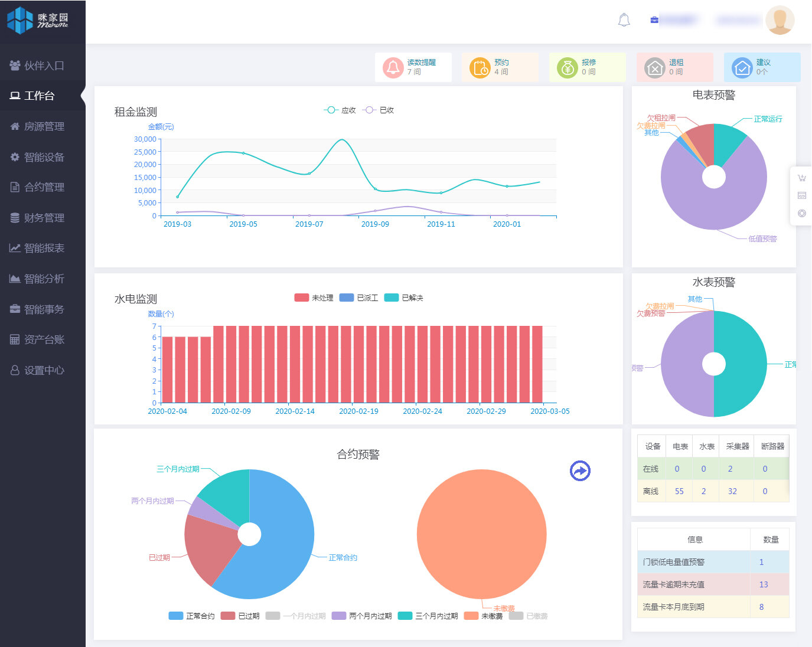Click the 智能事务 briefcase icon

click(15, 309)
